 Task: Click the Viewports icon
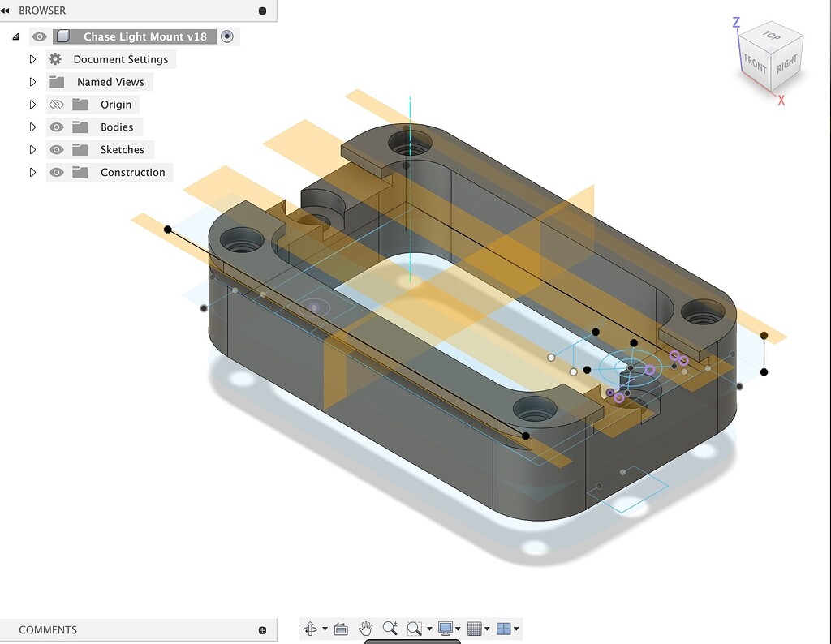pyautogui.click(x=504, y=629)
